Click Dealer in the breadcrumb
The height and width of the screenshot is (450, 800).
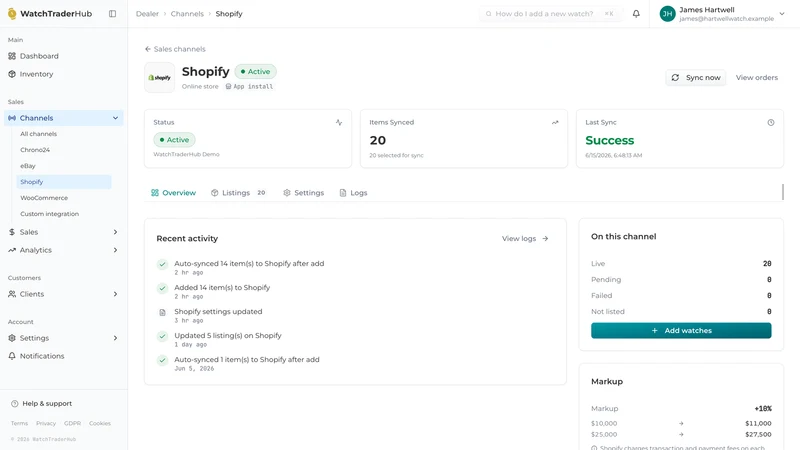point(147,14)
